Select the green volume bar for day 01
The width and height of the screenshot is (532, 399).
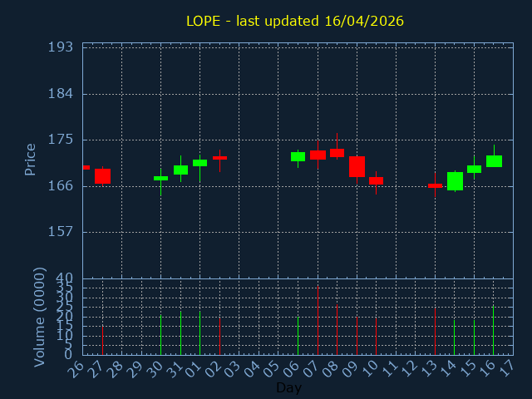coord(199,333)
